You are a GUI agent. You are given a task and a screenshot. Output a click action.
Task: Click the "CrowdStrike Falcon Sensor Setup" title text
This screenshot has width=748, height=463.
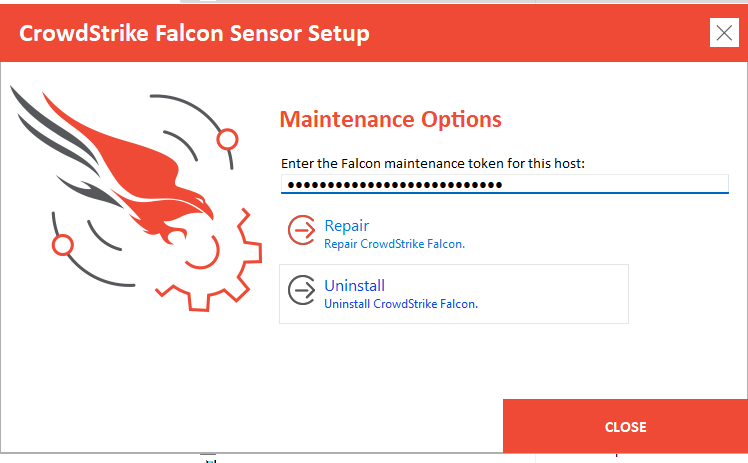[x=194, y=33]
